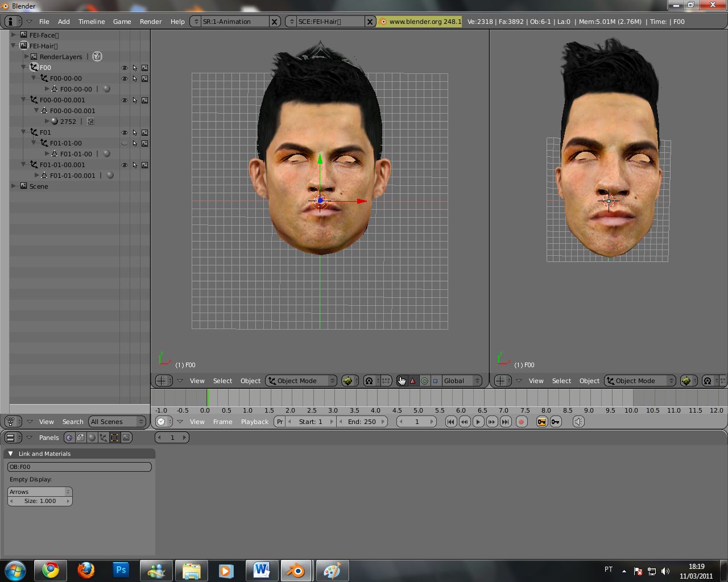
Task: Open the Object Mode dropdown in left viewport
Action: [301, 381]
